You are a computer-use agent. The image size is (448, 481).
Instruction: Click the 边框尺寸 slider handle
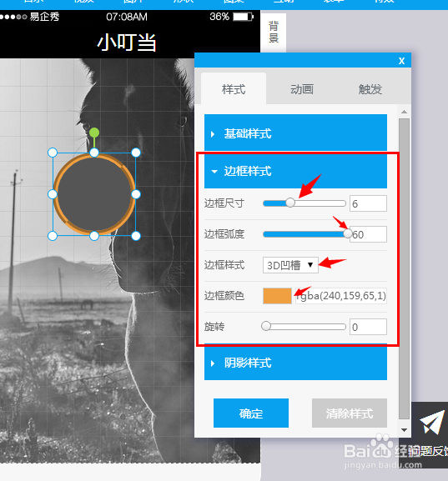tap(290, 203)
